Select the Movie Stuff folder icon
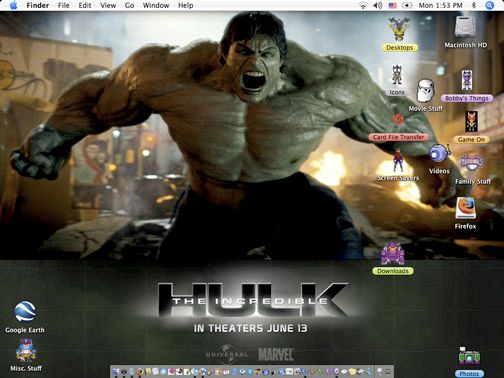Screen dimensions: 504x378 coord(426,90)
